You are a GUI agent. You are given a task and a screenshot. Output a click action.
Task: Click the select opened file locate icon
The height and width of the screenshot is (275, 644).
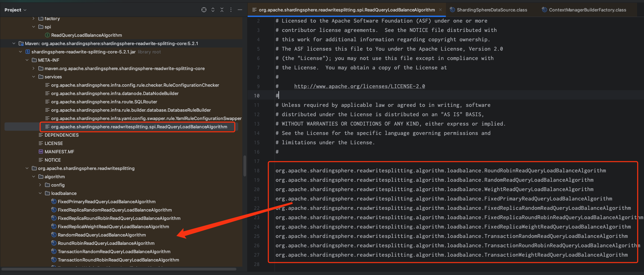point(204,10)
